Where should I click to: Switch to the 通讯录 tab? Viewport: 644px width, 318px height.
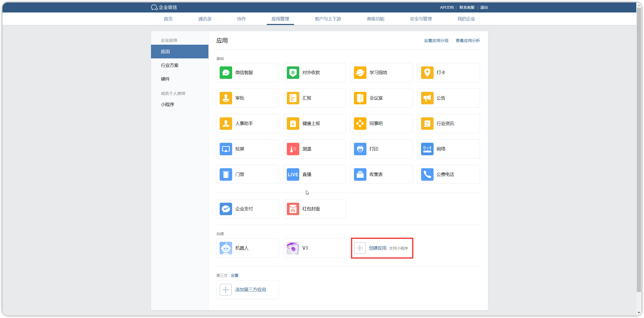[x=205, y=19]
